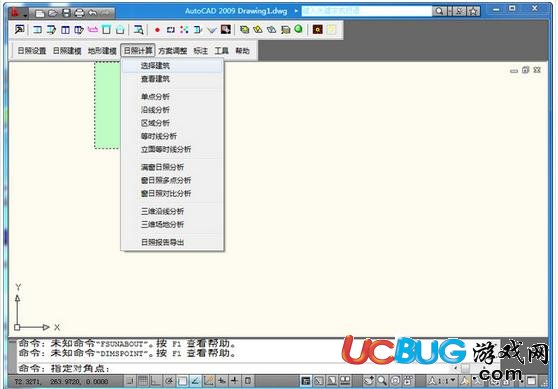Click the green sphere toolbar icon
The image size is (558, 389).
click(298, 29)
